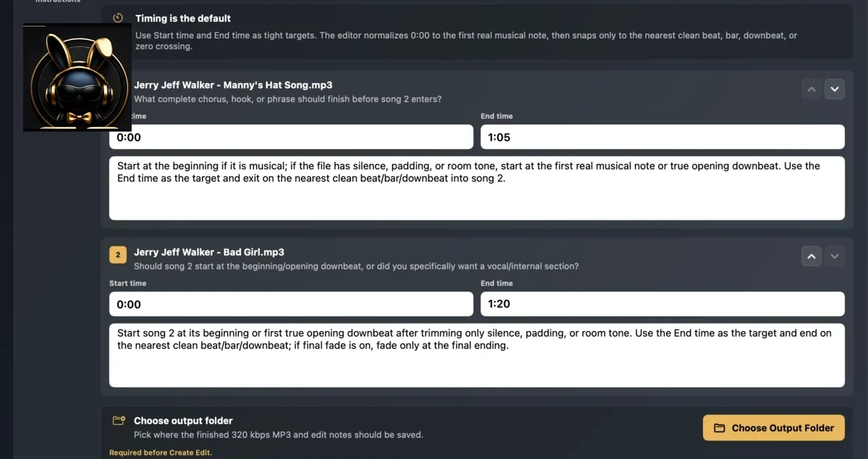
Task: Click the Choose output folder heading text
Action: pos(183,421)
